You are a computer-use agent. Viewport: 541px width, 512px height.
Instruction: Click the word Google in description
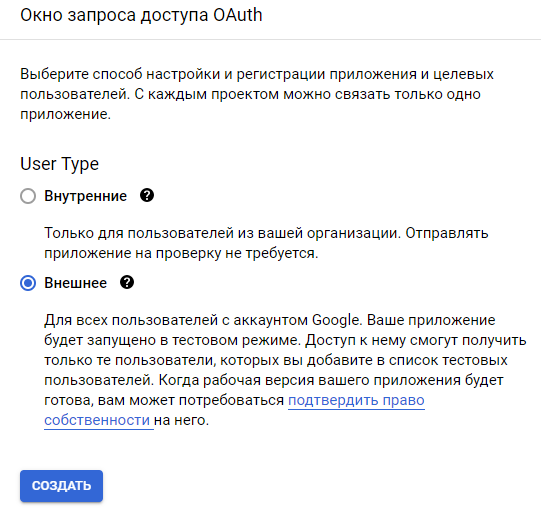[336, 320]
